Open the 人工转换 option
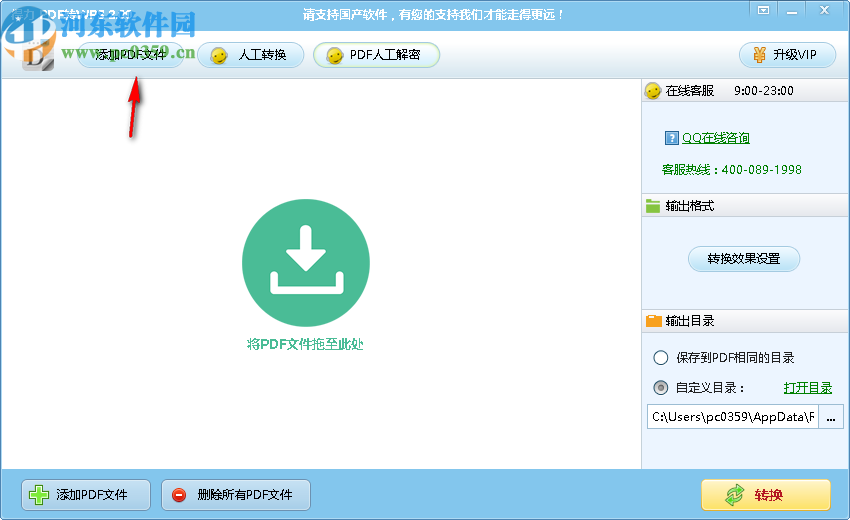 [250, 55]
